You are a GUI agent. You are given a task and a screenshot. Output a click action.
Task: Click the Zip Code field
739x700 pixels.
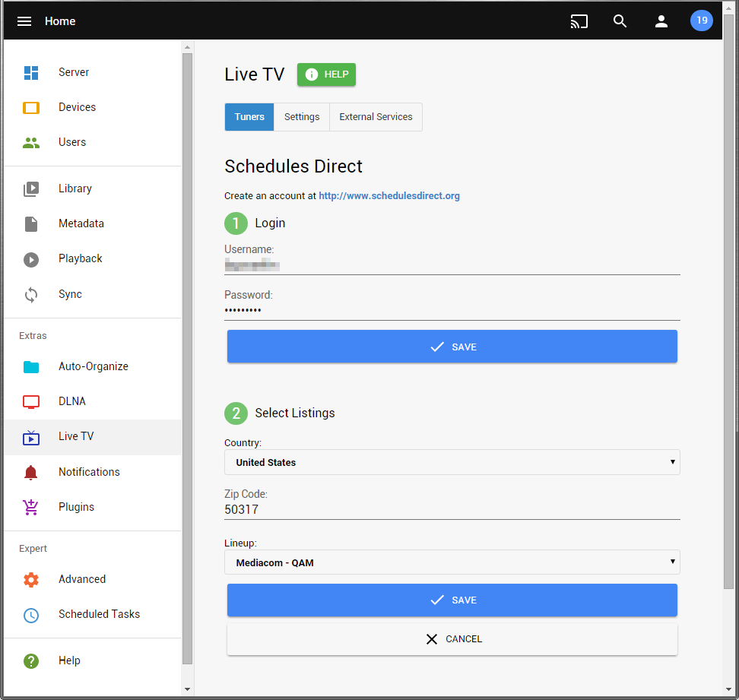coord(452,510)
